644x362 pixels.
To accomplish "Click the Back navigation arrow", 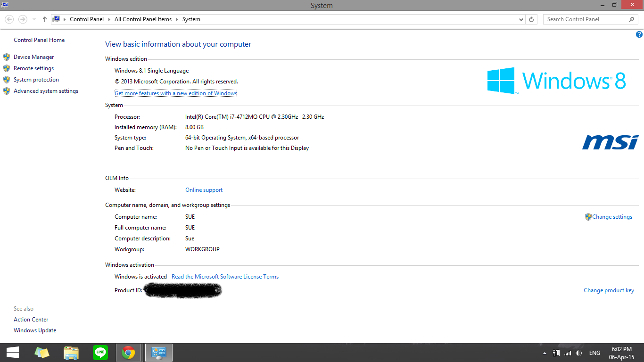I will point(9,19).
